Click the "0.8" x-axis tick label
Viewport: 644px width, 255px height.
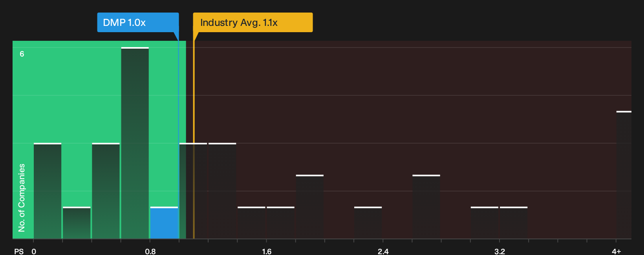pyautogui.click(x=150, y=251)
